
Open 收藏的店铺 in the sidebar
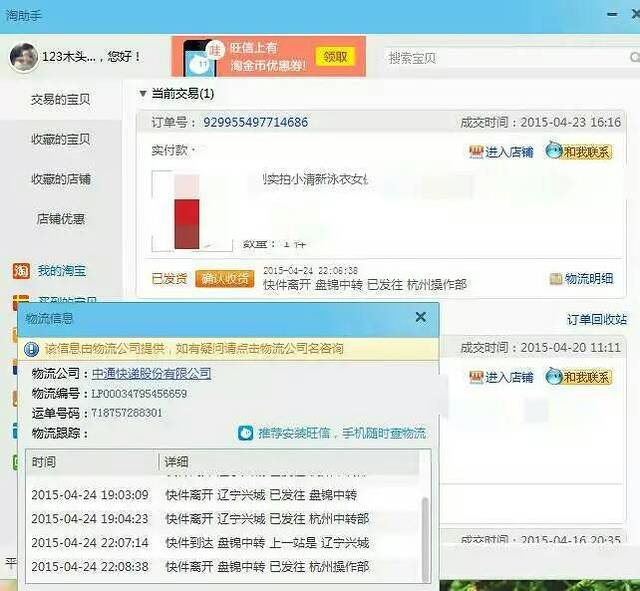point(60,179)
